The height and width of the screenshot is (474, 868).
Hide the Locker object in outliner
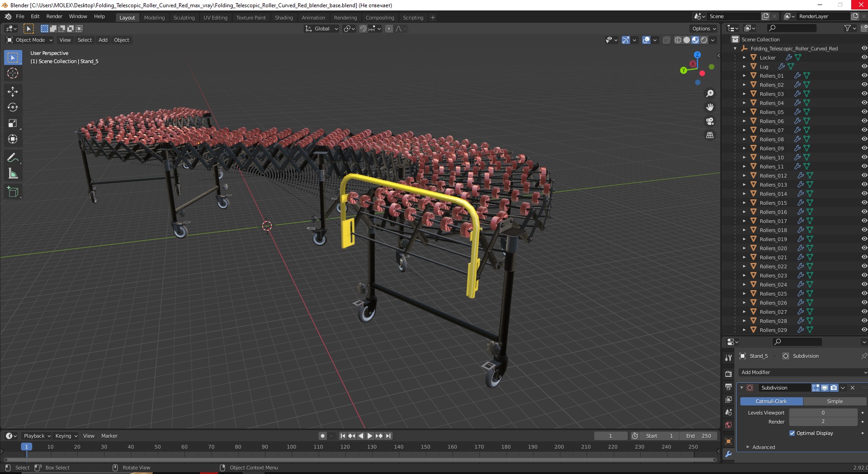(x=864, y=58)
